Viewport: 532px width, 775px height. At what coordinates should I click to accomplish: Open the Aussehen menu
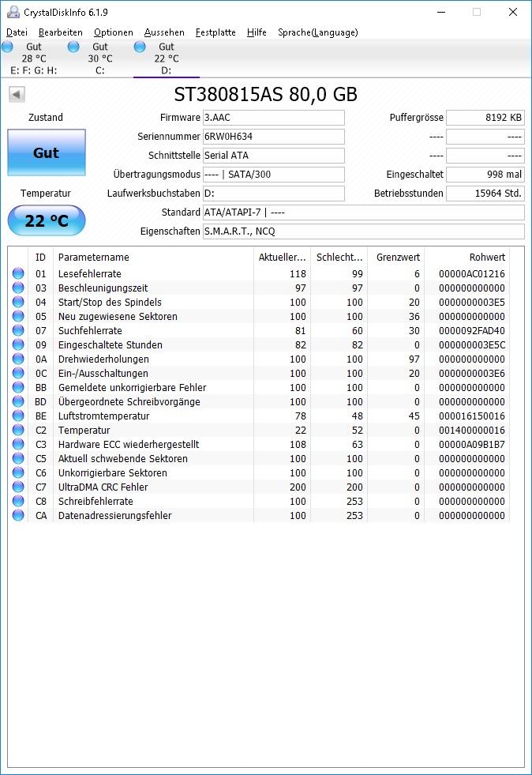tap(164, 32)
